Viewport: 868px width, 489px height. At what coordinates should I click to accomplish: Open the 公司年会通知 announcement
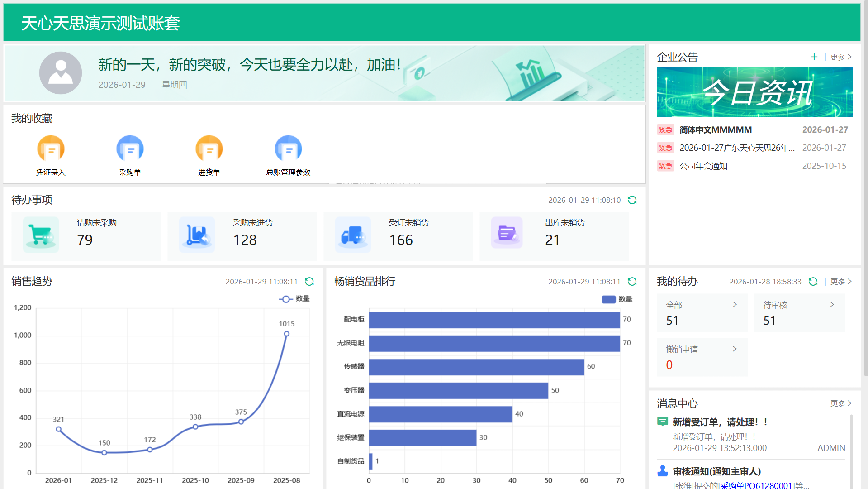pos(703,166)
